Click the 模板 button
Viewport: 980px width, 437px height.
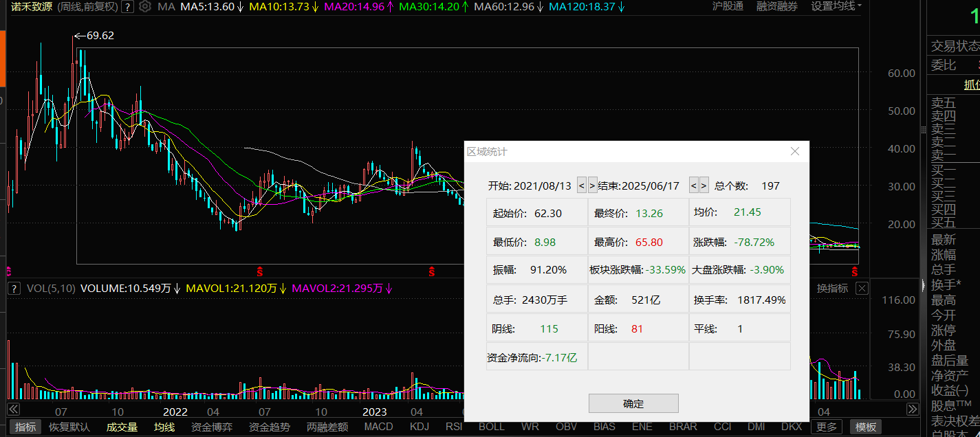coord(865,427)
